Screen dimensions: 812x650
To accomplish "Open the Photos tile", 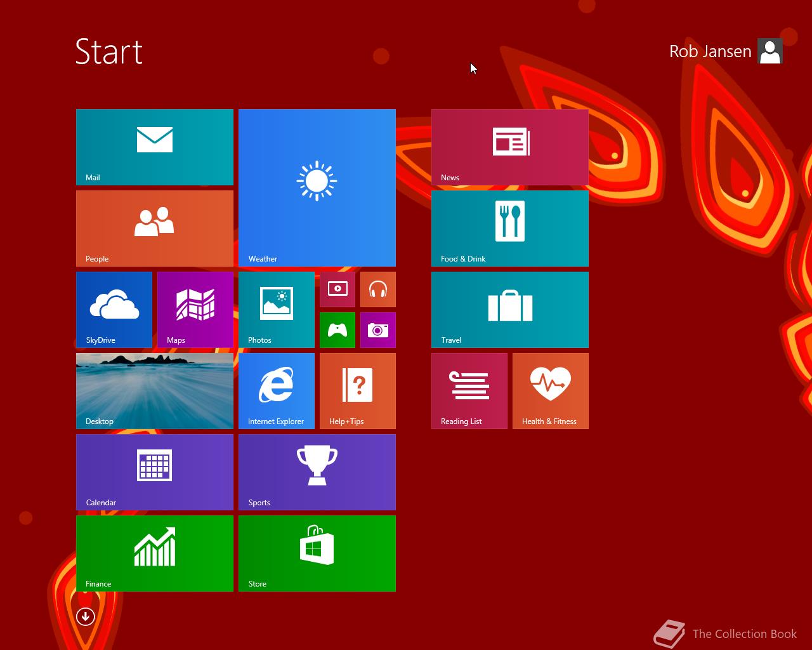I will tap(277, 310).
